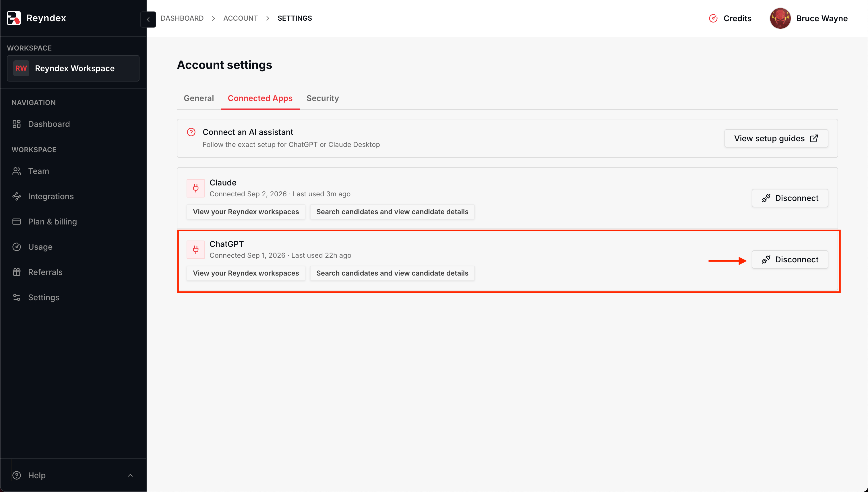Click the Integrations icon in the sidebar
The image size is (868, 492).
[x=17, y=196]
